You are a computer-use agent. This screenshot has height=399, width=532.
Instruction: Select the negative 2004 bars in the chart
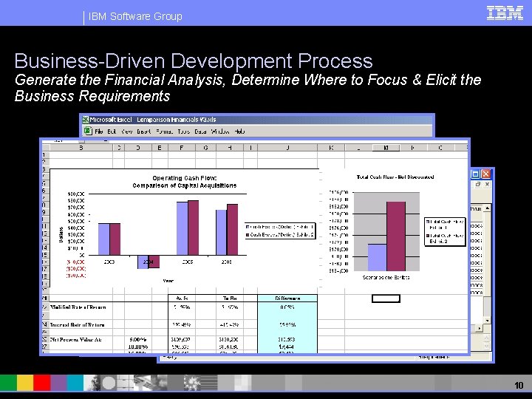tap(149, 262)
